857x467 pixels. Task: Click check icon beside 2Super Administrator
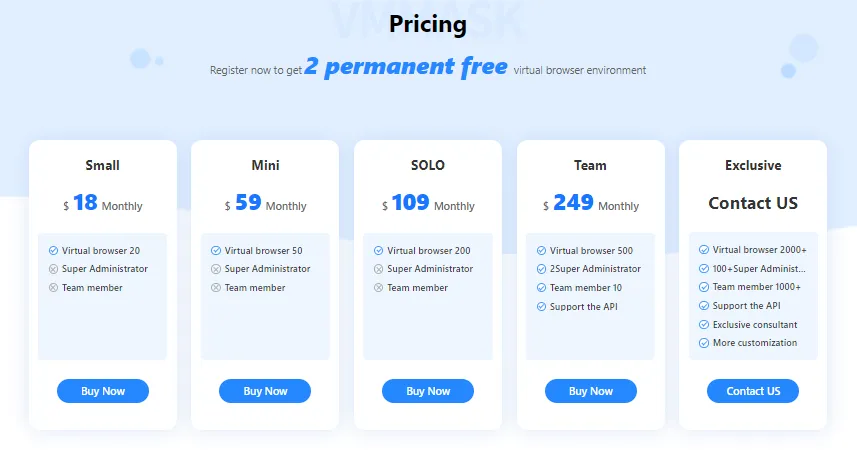point(541,269)
